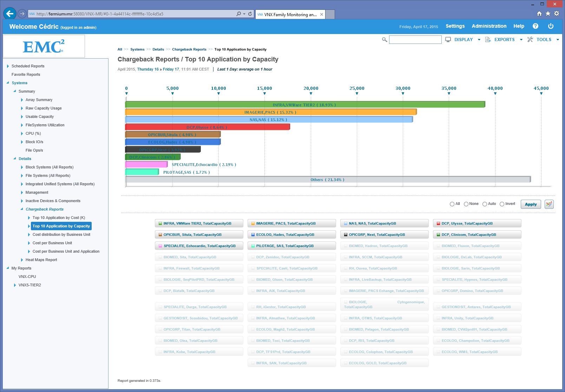Viewport: 565px width, 392px height.
Task: Refresh page using the address bar reload icon
Action: point(250,14)
